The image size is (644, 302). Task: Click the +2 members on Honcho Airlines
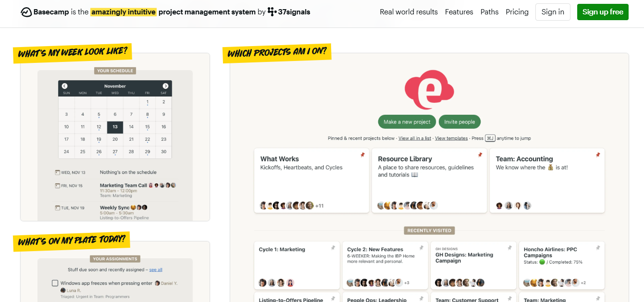click(583, 283)
